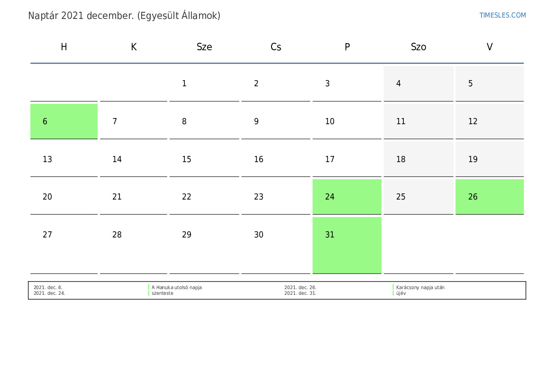Select Sunday day 5 cell
Screen dimensions: 554x392
pos(490,83)
